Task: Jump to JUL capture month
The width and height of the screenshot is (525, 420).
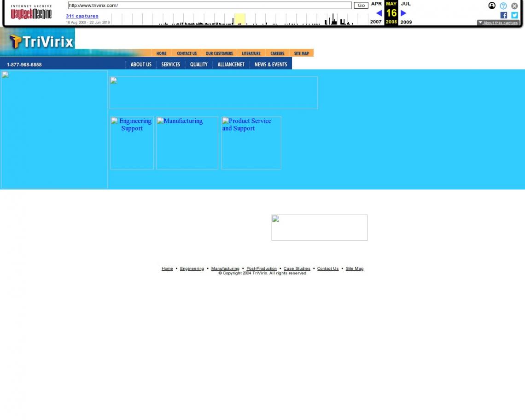Action: 406,4
